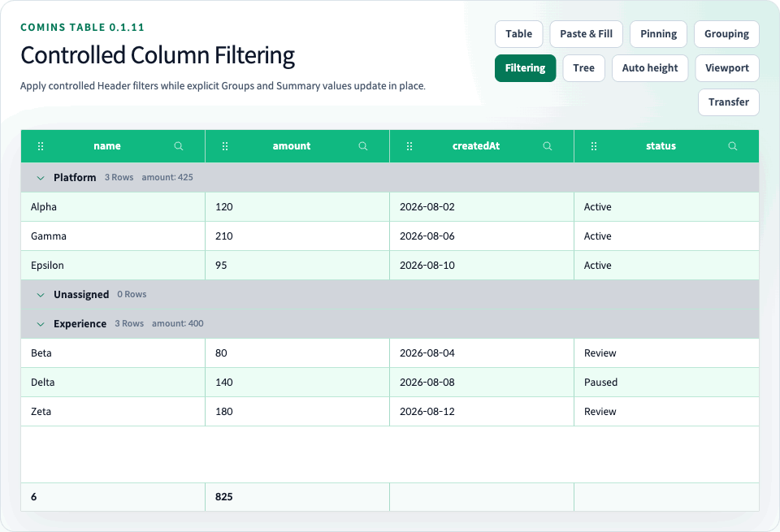Click the status column drag handle icon
Screen dimensions: 780x532
593,146
